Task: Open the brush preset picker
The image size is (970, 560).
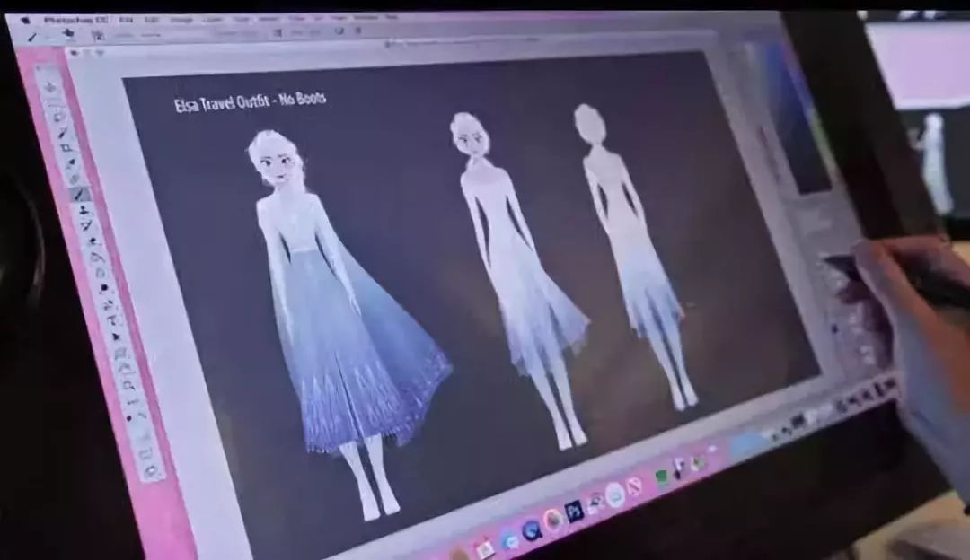Action: pyautogui.click(x=68, y=33)
